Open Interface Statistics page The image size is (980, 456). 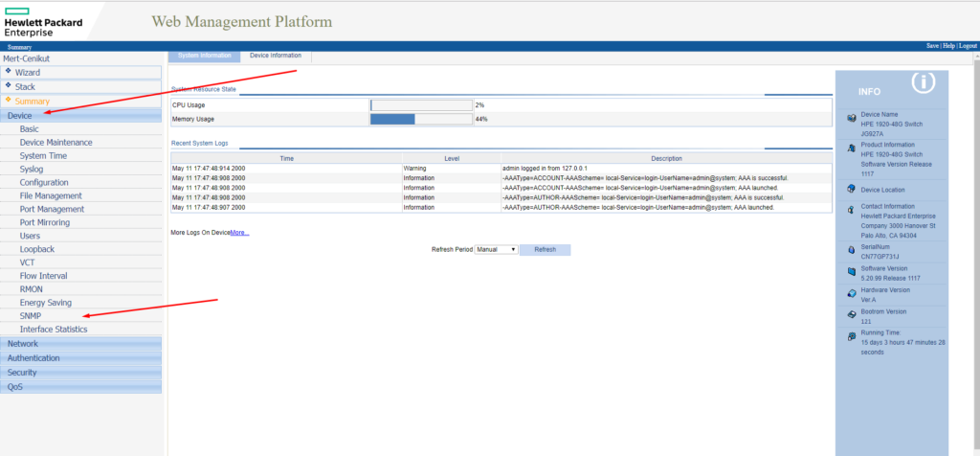click(54, 329)
